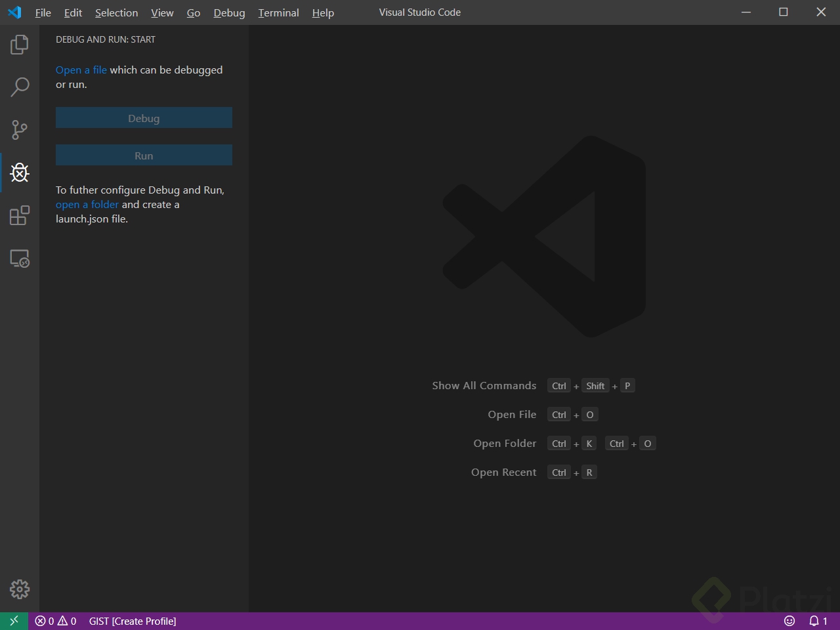Open the Edit menu
840x630 pixels.
click(73, 12)
